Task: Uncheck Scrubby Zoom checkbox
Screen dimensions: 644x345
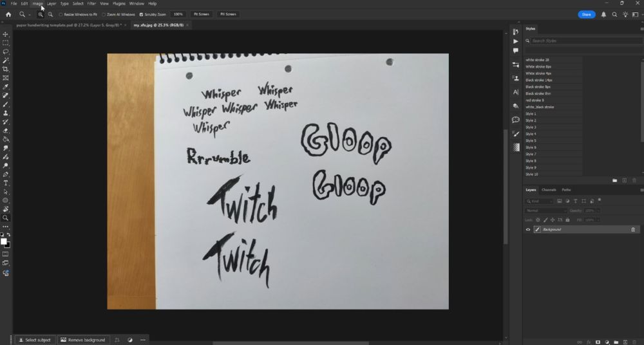Action: click(x=141, y=14)
